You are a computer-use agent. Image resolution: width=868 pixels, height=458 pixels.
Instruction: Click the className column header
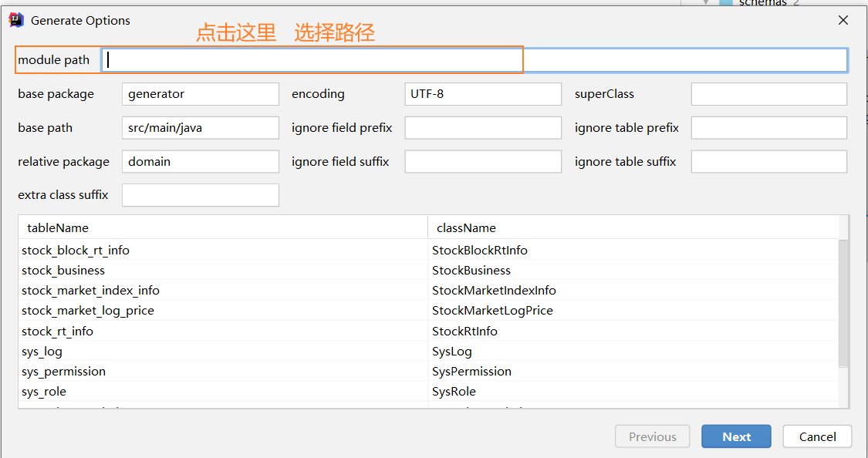(x=633, y=228)
